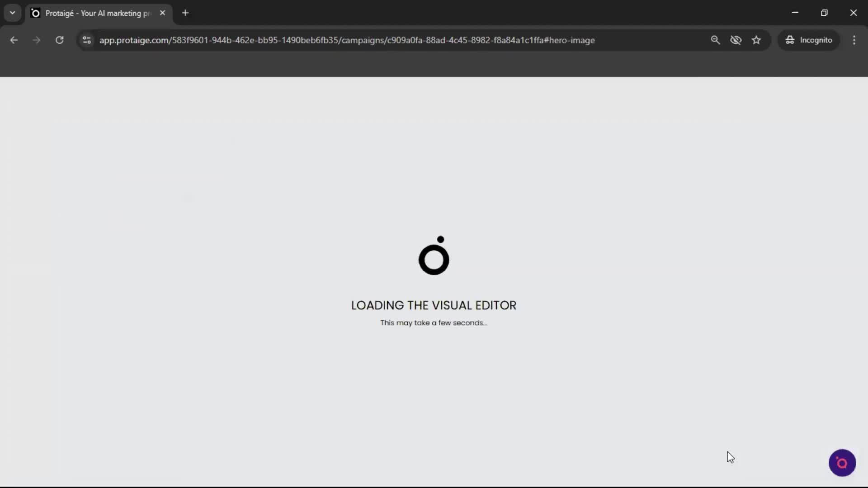868x488 pixels.
Task: Click the Protaigé favicon on the tab
Action: (x=35, y=13)
